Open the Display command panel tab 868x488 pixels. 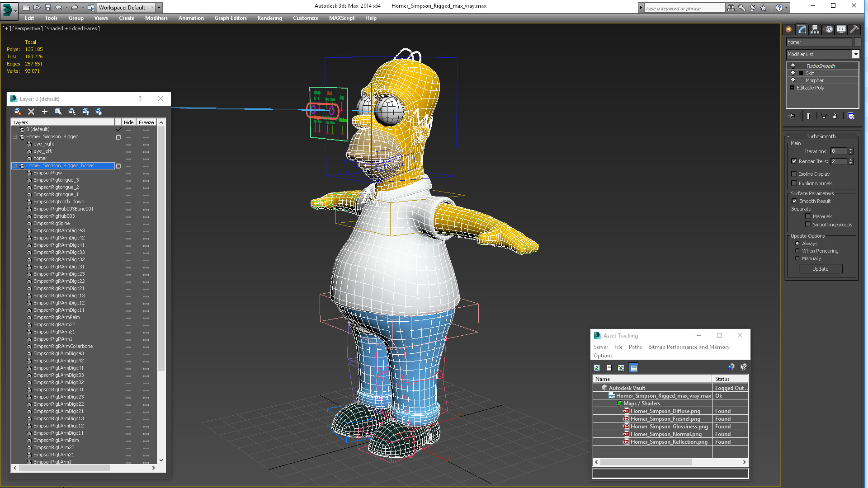point(841,29)
